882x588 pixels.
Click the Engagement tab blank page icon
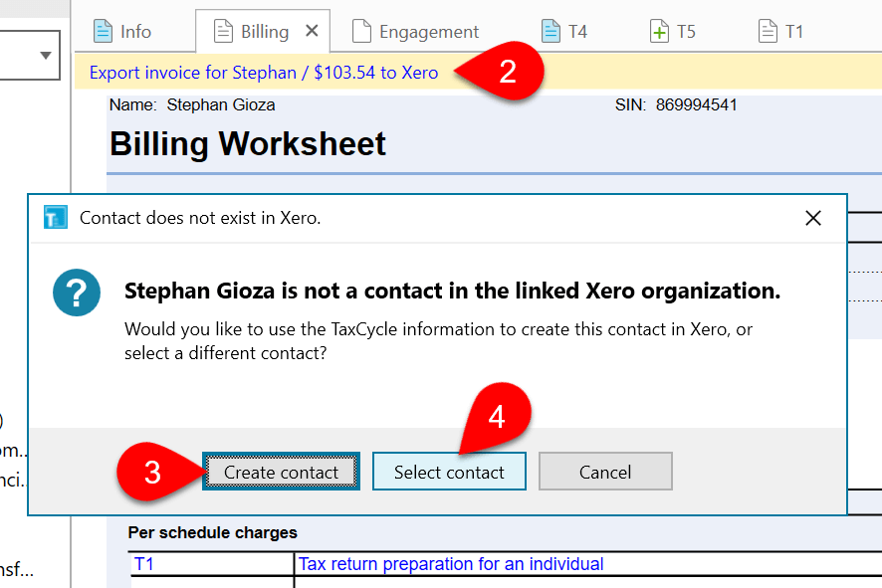361,31
